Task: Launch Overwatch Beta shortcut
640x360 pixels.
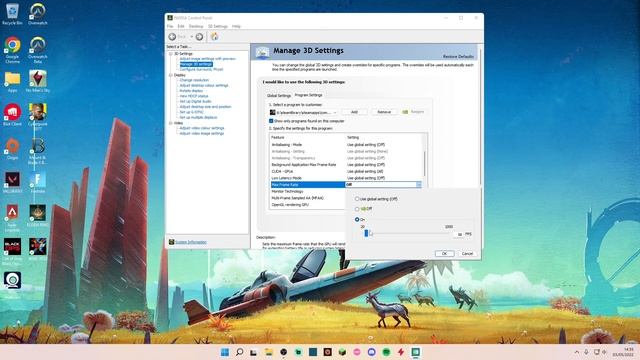Action: coord(38,49)
